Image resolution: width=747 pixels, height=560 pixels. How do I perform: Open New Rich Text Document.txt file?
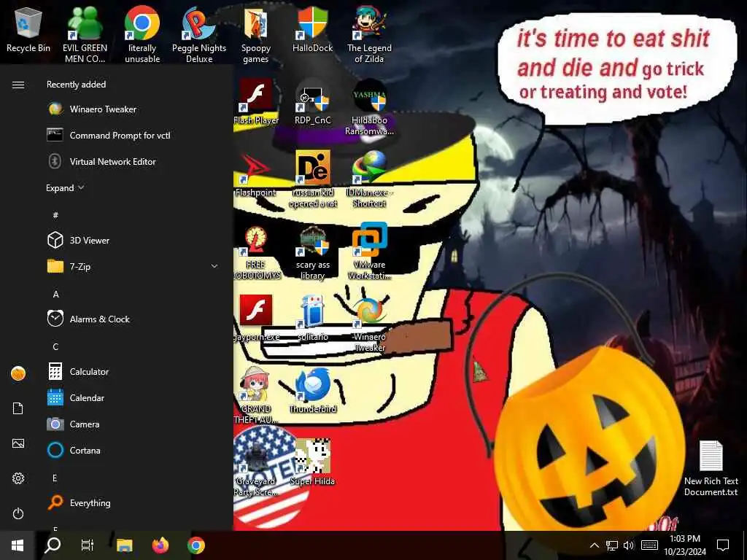(711, 469)
